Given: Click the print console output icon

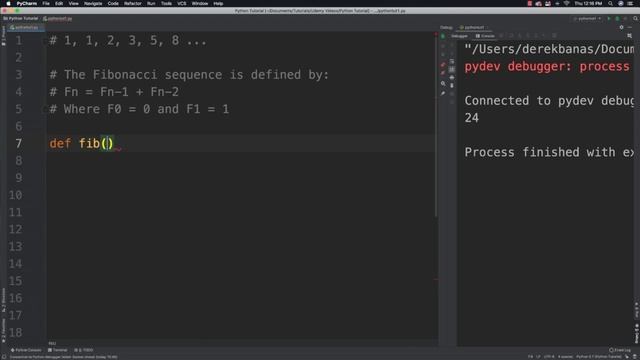Looking at the screenshot, I should tap(452, 78).
